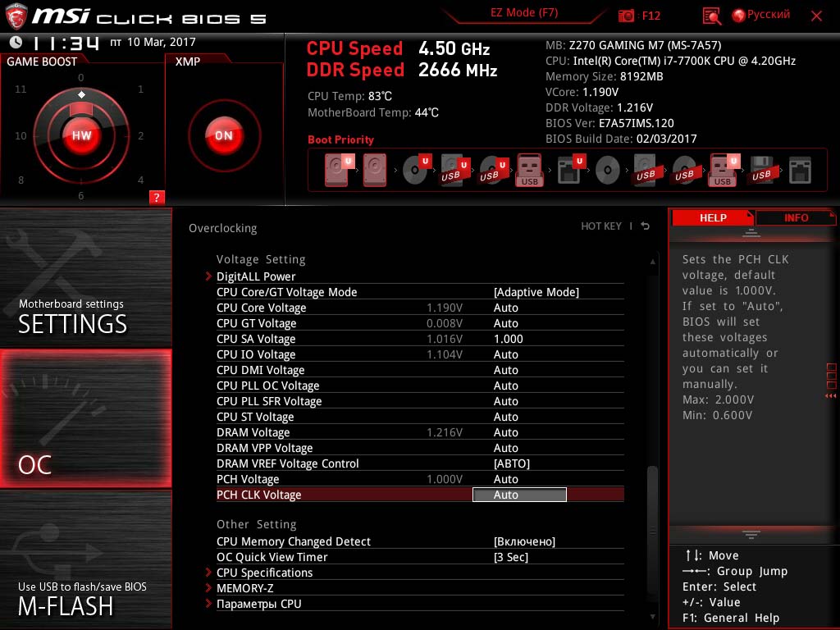Viewport: 840px width, 630px height.
Task: Open the SETTINGS motherboard section
Action: click(x=85, y=277)
